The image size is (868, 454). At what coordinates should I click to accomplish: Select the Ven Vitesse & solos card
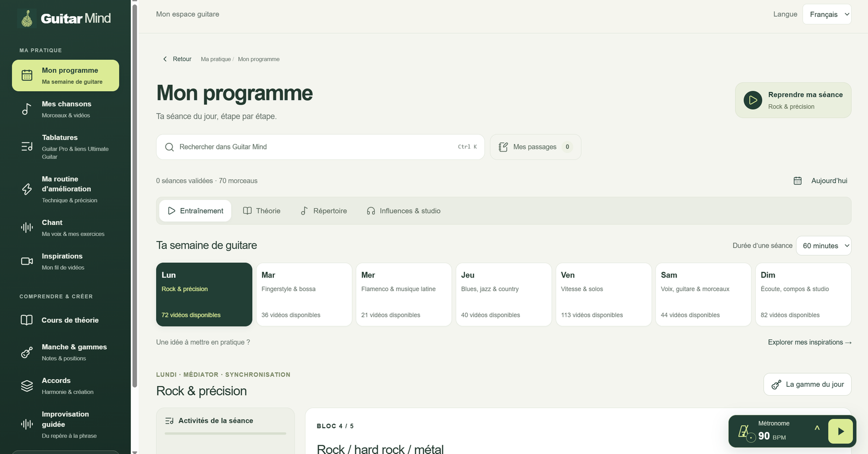(x=603, y=294)
